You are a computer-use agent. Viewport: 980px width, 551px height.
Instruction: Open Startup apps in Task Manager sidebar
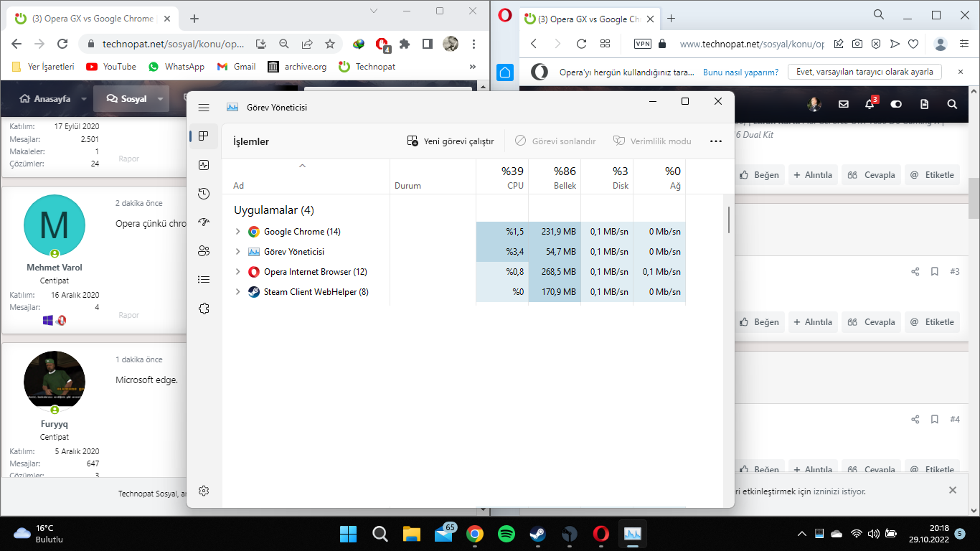204,222
